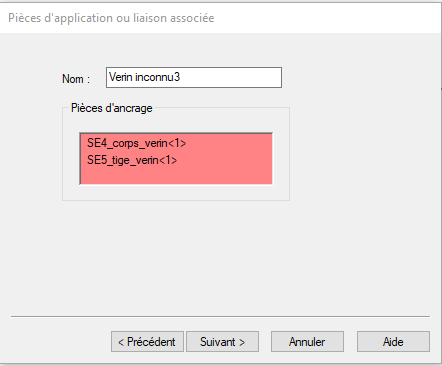442x366 pixels.
Task: Select SE5_tige_verin<1> in the anchor parts list
Action: point(132,160)
